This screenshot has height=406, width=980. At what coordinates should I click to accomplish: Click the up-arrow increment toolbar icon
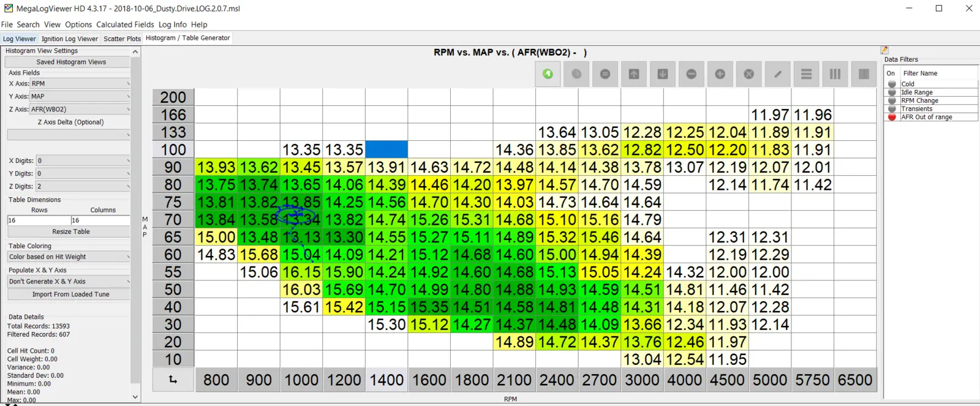pyautogui.click(x=634, y=74)
